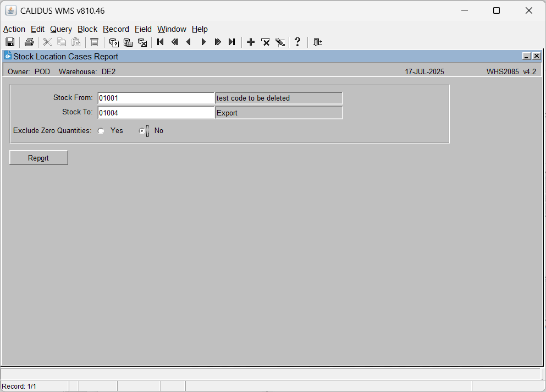This screenshot has width=546, height=392.
Task: Click the Print icon in toolbar
Action: [29, 42]
